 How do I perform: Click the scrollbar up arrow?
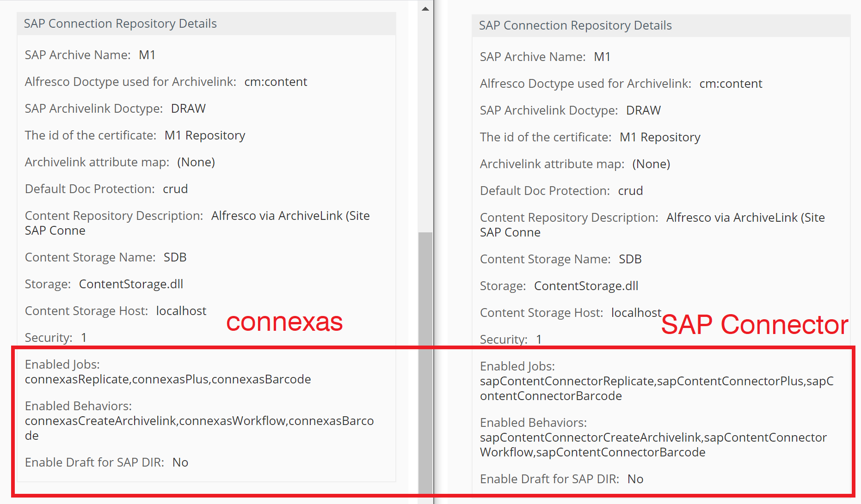coord(425,8)
